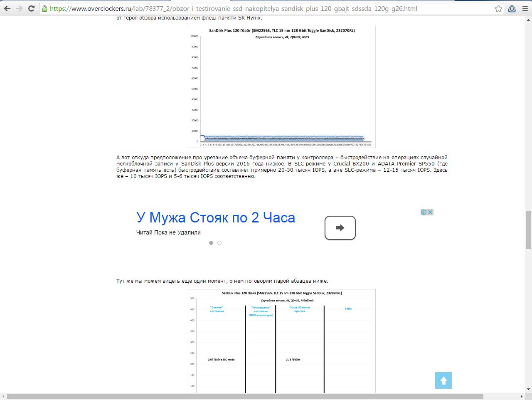Screen dimensions: 532x400
Task: Click the vertical scrollbar down arrow
Action: pyautogui.click(x=528, y=390)
